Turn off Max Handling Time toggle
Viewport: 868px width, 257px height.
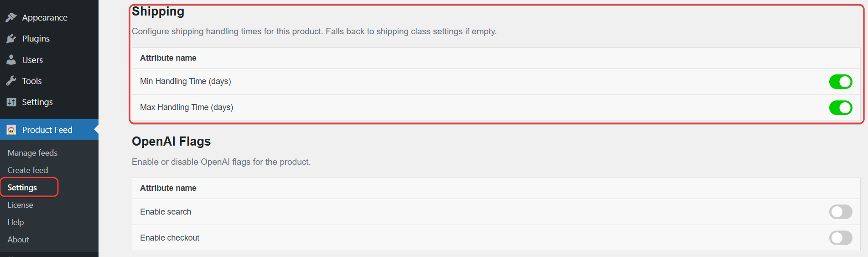pyautogui.click(x=840, y=108)
